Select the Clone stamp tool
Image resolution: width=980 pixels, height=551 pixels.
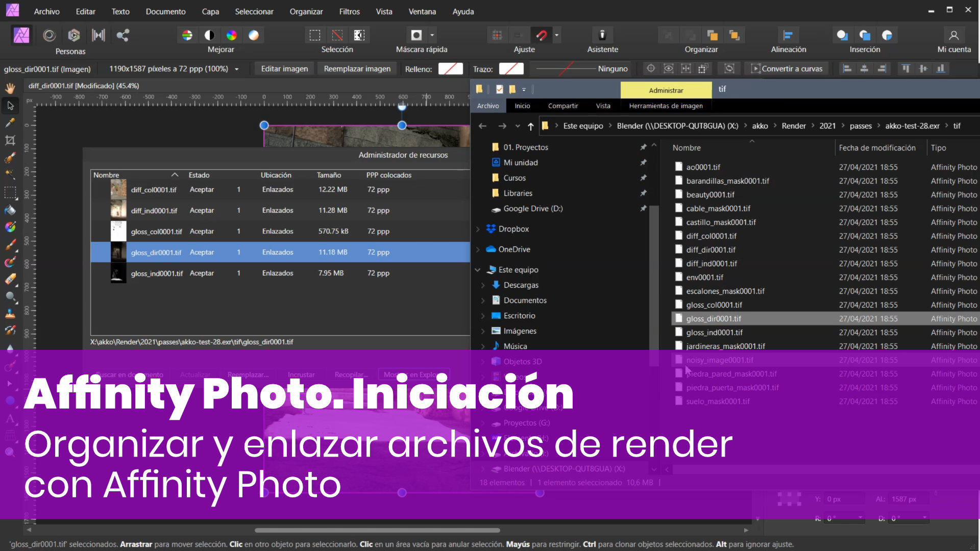pos(10,314)
